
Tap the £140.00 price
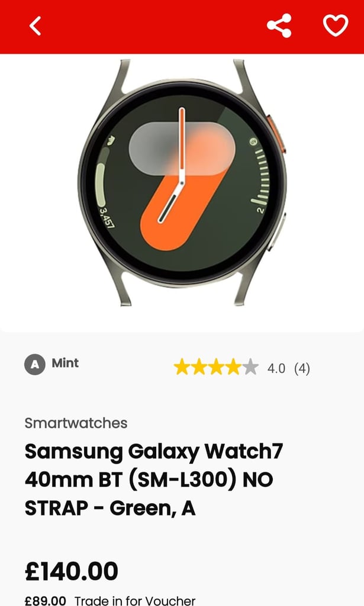pyautogui.click(x=72, y=571)
